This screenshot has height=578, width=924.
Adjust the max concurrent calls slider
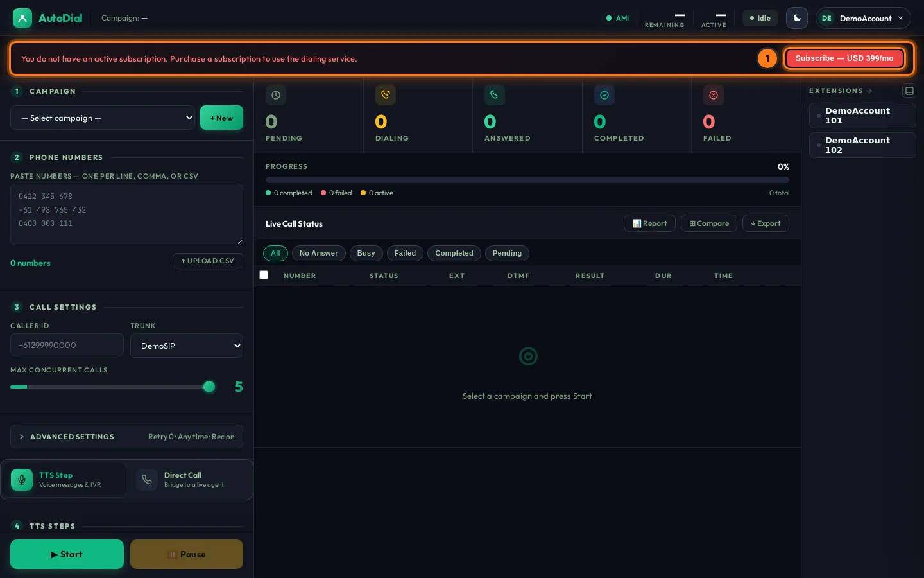pyautogui.click(x=113, y=387)
